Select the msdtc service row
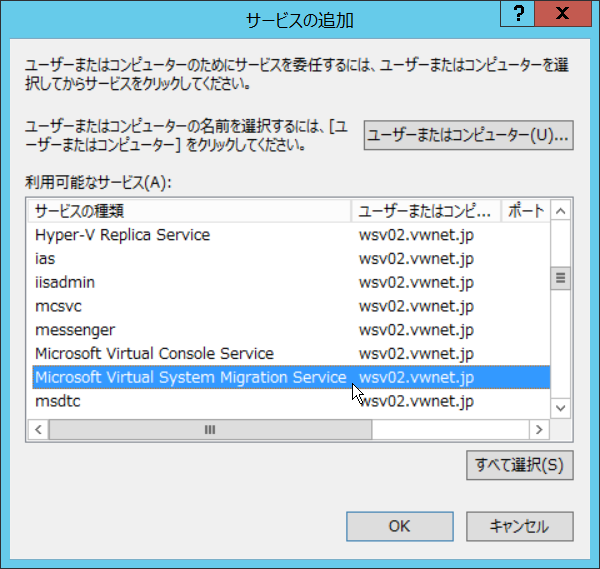The height and width of the screenshot is (569, 600). [x=289, y=401]
